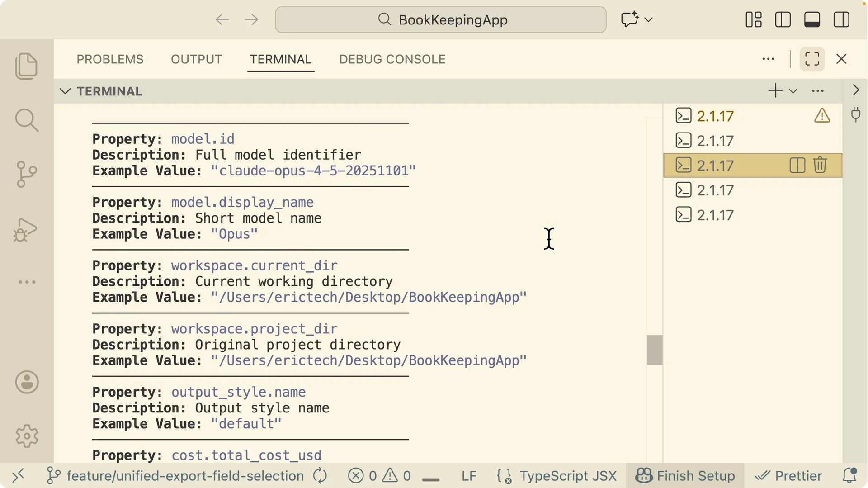Viewport: 868px width, 488px height.
Task: Change the LF end-of-line sequence
Action: click(x=469, y=476)
